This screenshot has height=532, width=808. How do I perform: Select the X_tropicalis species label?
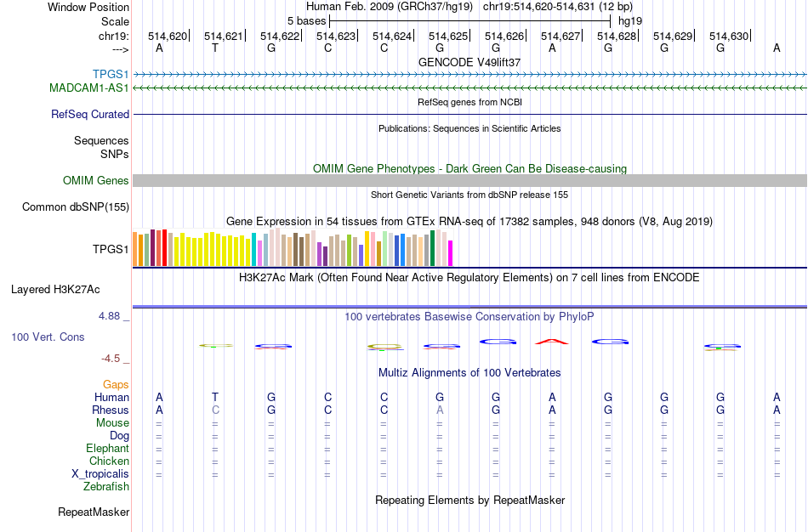[x=100, y=474]
